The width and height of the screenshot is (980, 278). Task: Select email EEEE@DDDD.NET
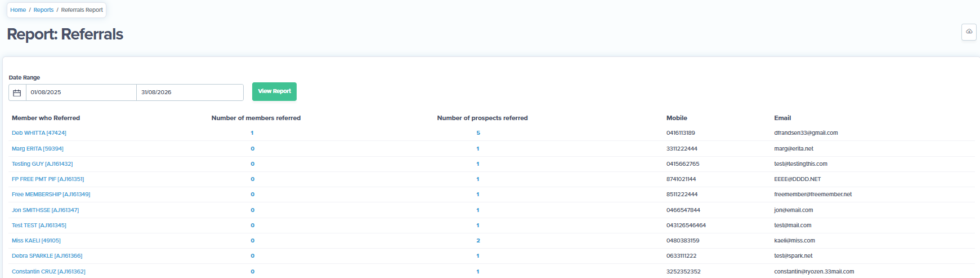coord(798,179)
